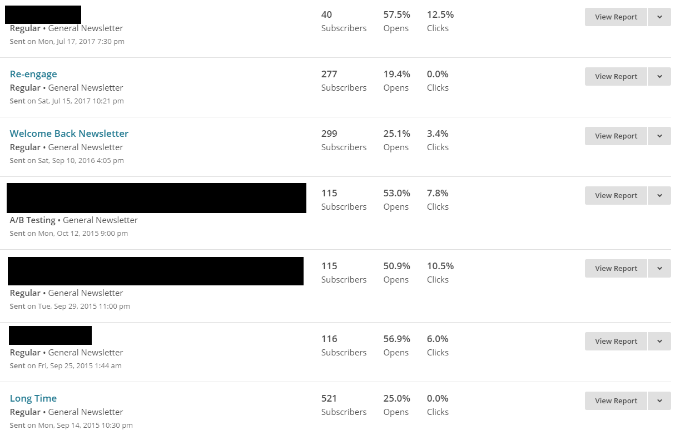Expand dropdown arrow for Sep 25, 2015 campaign
This screenshot has height=434, width=680.
[660, 341]
